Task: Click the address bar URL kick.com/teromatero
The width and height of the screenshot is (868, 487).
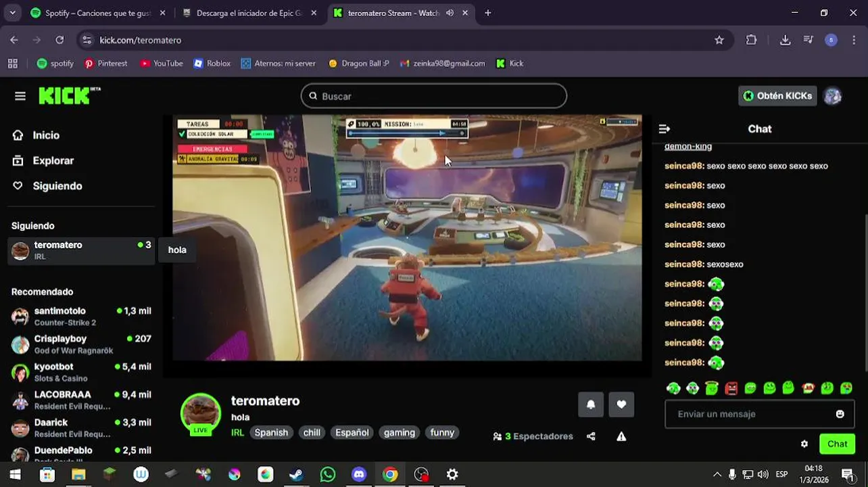Action: 140,40
